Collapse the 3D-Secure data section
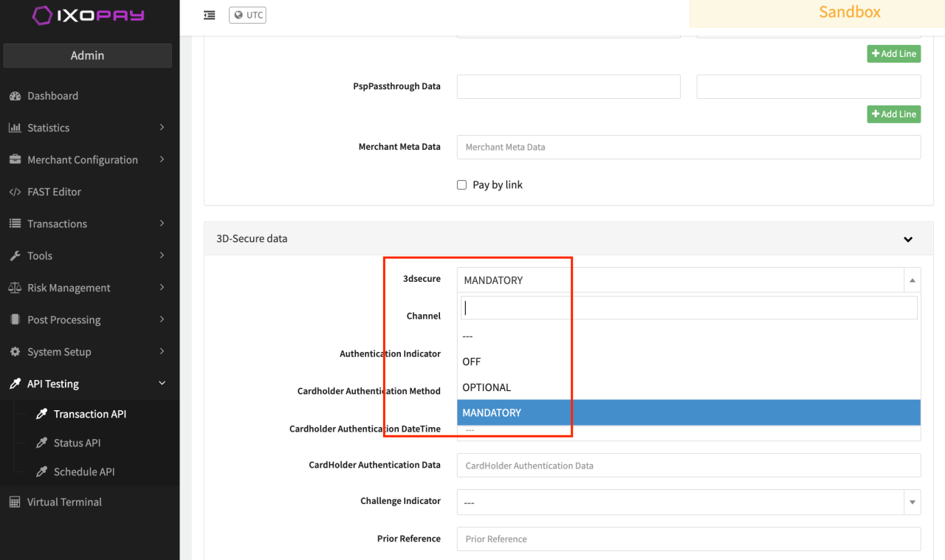This screenshot has height=560, width=945. pyautogui.click(x=908, y=239)
